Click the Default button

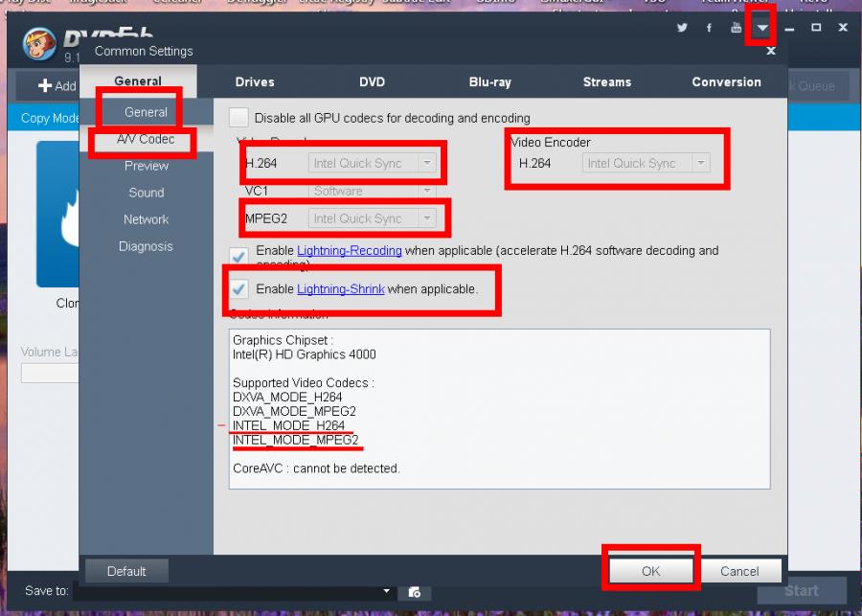[126, 571]
